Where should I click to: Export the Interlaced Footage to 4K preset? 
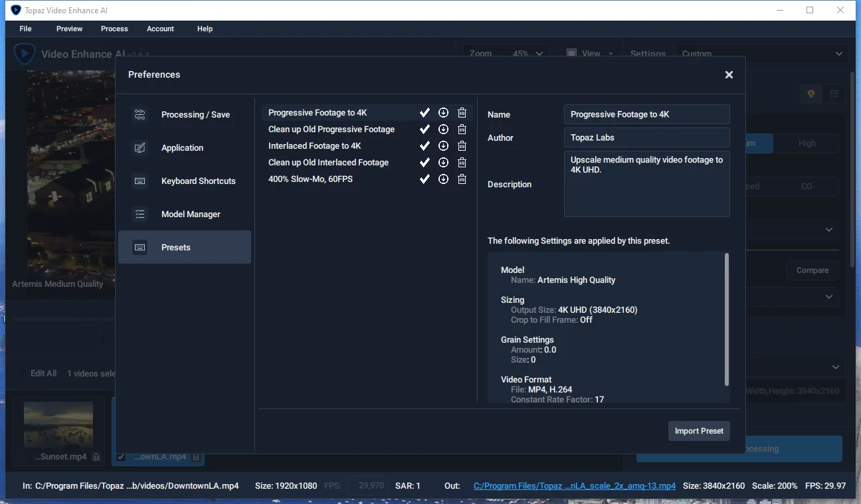click(x=443, y=146)
